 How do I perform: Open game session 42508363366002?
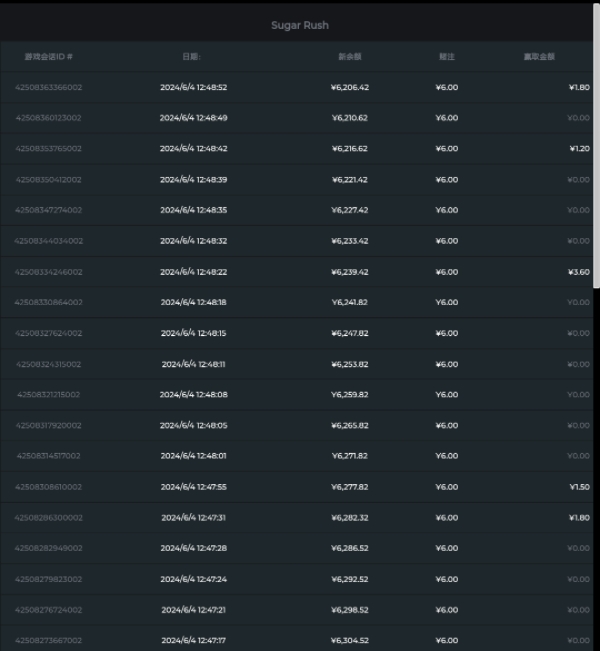48,87
